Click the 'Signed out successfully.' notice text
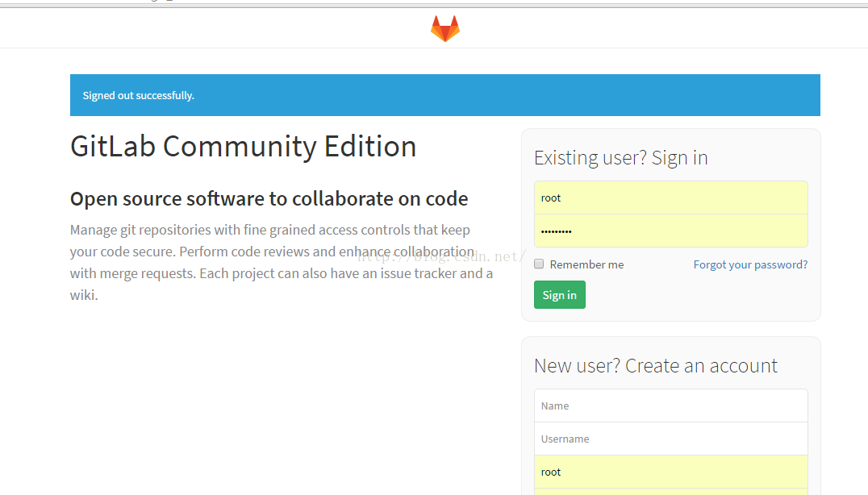This screenshot has width=868, height=495. pos(139,96)
